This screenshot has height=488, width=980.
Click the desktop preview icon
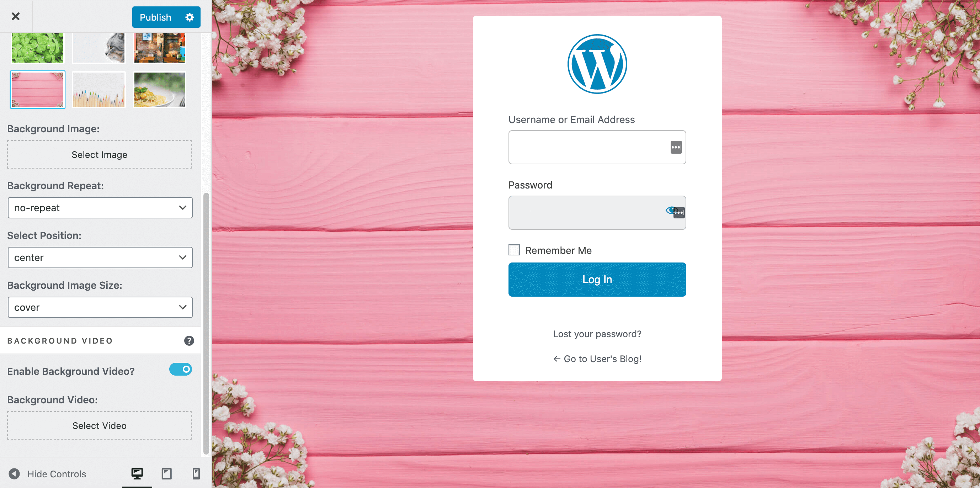pyautogui.click(x=138, y=474)
